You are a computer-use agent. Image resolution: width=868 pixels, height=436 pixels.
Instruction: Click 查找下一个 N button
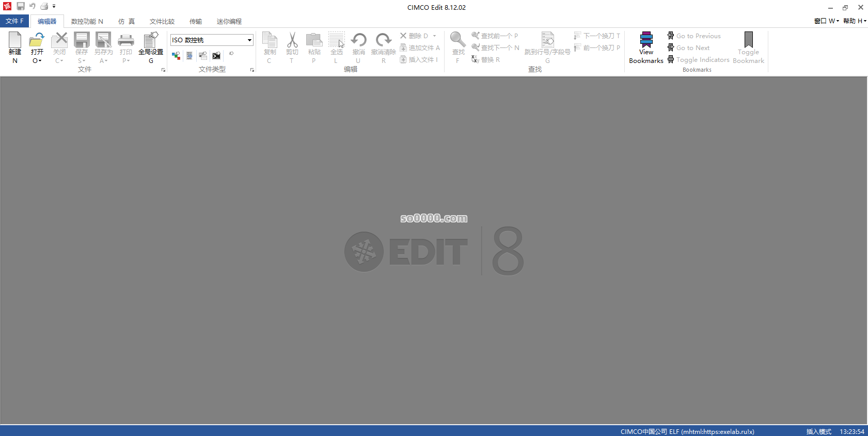pos(495,47)
